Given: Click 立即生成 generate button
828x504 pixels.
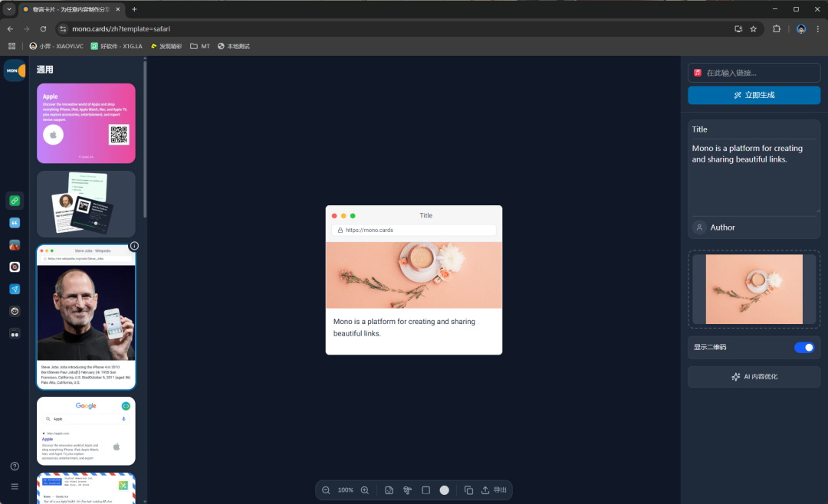Looking at the screenshot, I should pos(754,95).
